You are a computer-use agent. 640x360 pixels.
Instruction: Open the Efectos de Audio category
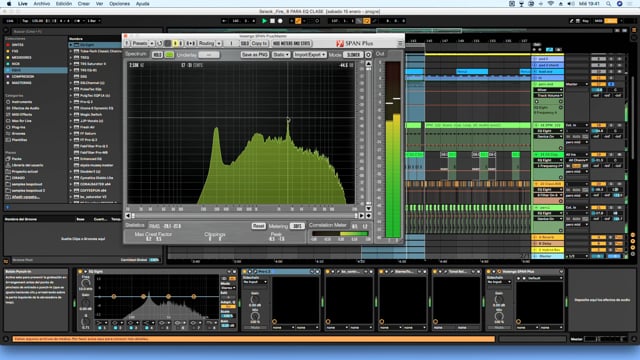(25, 108)
